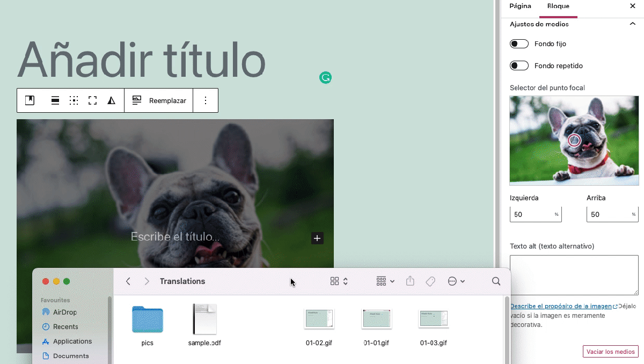The image size is (644, 364).
Task: Click Vaciar los medios button
Action: 610,352
